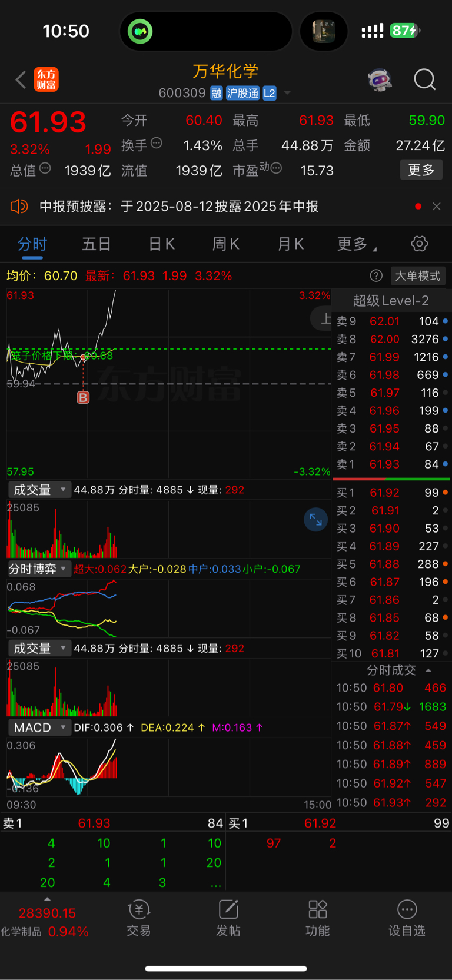Select trade row 61.80 volume 466

[392, 687]
